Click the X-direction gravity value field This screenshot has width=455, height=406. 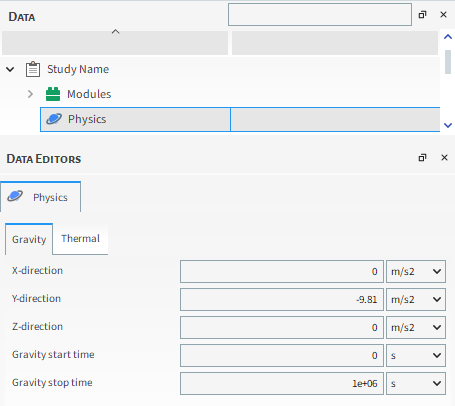tap(282, 272)
